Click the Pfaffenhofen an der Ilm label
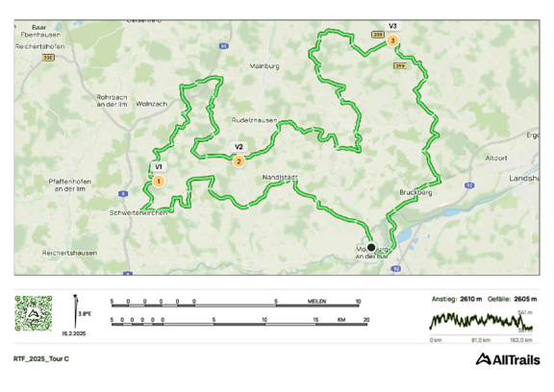 click(70, 185)
